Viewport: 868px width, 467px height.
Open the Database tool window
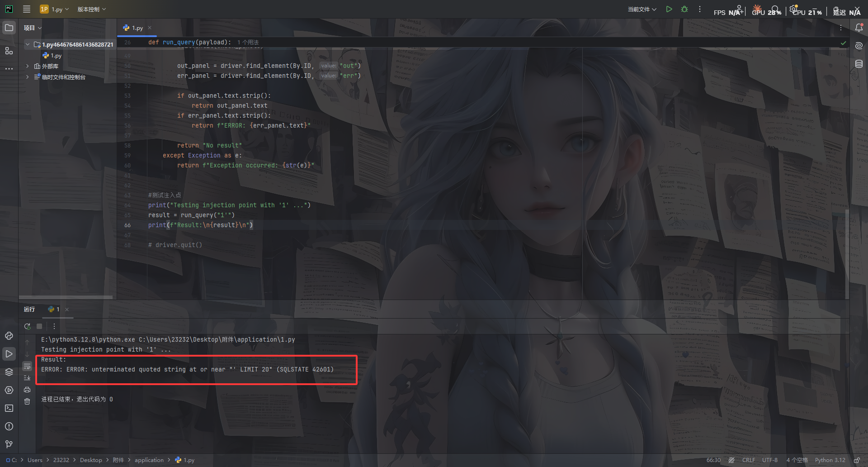tap(859, 64)
